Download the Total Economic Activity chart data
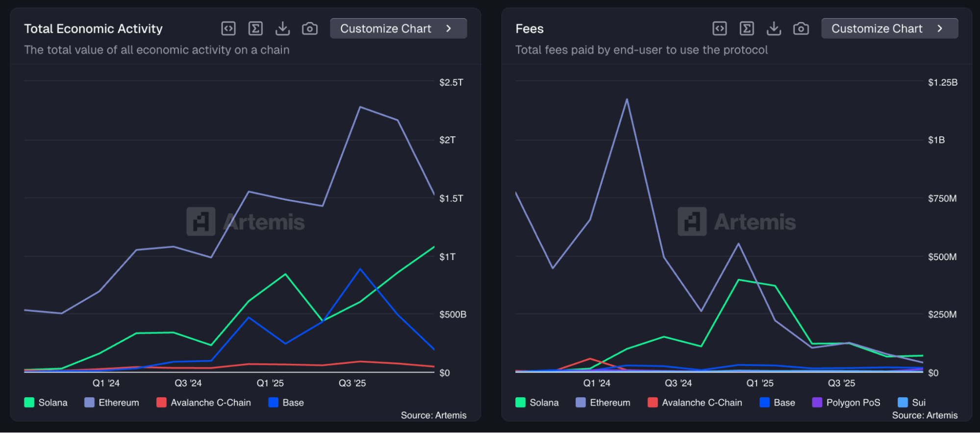 283,29
